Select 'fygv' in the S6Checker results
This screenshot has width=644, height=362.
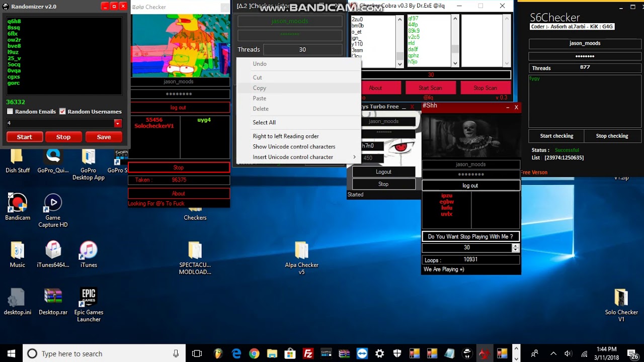click(534, 78)
